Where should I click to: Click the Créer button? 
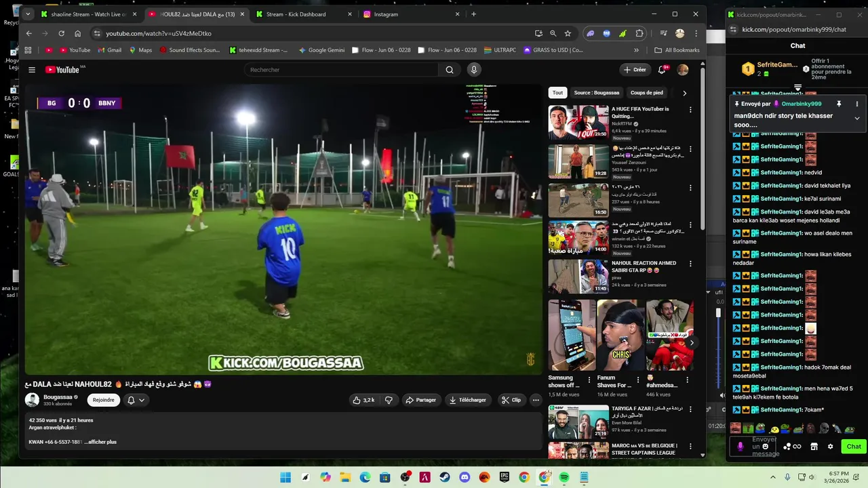pos(635,69)
